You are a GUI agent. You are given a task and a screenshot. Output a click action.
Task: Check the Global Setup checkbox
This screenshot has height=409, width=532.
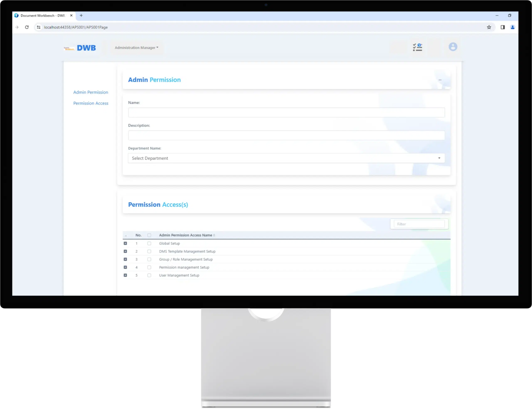(149, 243)
